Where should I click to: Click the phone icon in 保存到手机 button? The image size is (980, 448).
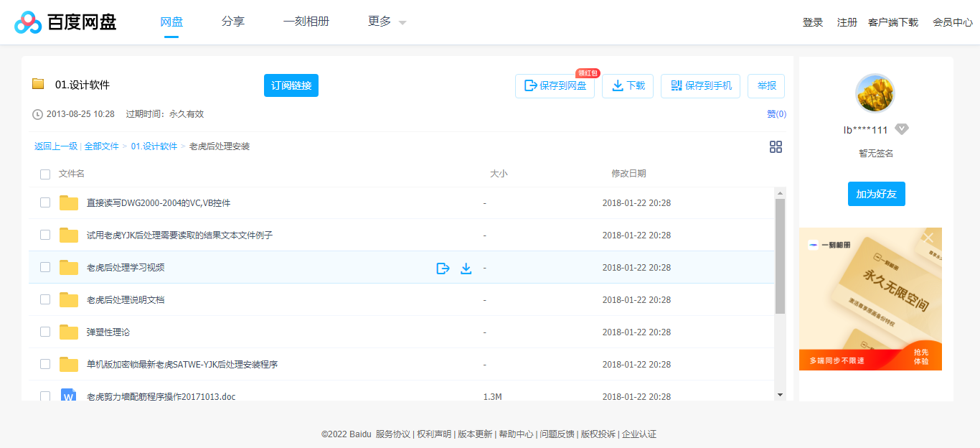point(675,85)
